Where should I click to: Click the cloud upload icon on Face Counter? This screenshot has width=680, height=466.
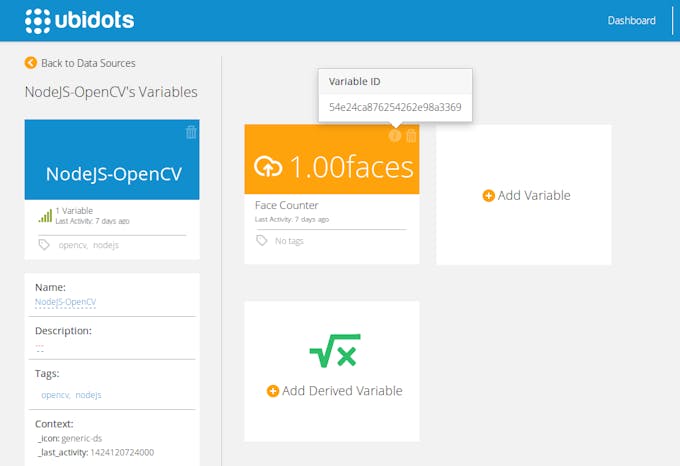point(270,166)
